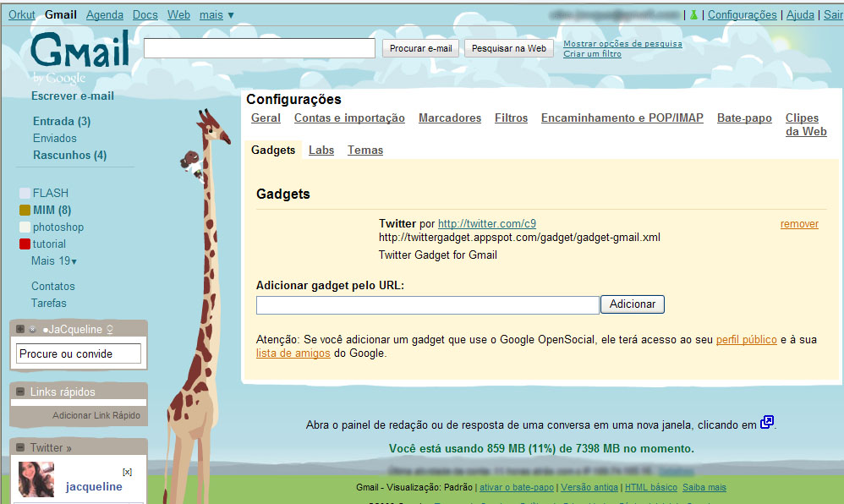Expand the Mais 19 labels list

pyautogui.click(x=54, y=261)
